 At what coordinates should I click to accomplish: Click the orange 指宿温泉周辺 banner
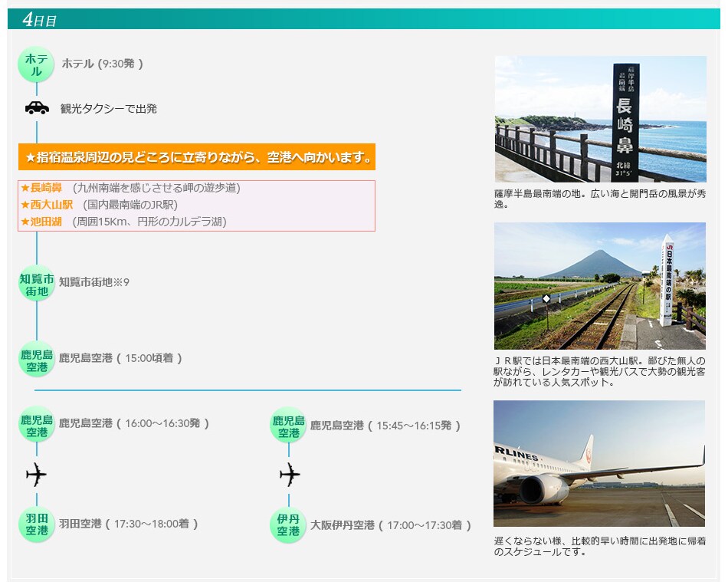197,157
